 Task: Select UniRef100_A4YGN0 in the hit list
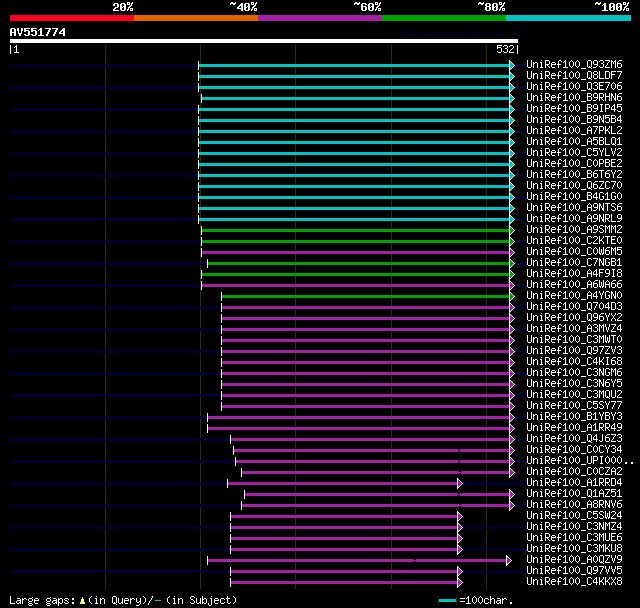click(574, 296)
